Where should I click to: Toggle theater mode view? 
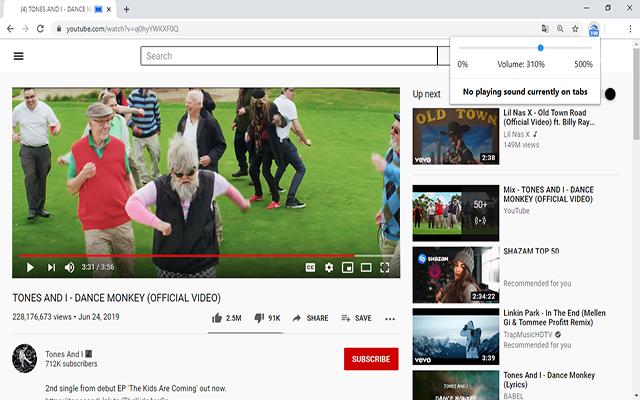coord(366,267)
